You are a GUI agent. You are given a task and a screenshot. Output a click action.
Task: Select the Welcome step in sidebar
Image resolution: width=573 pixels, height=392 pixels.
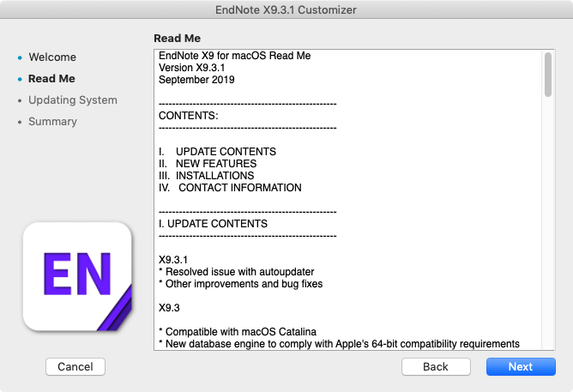[x=52, y=57]
